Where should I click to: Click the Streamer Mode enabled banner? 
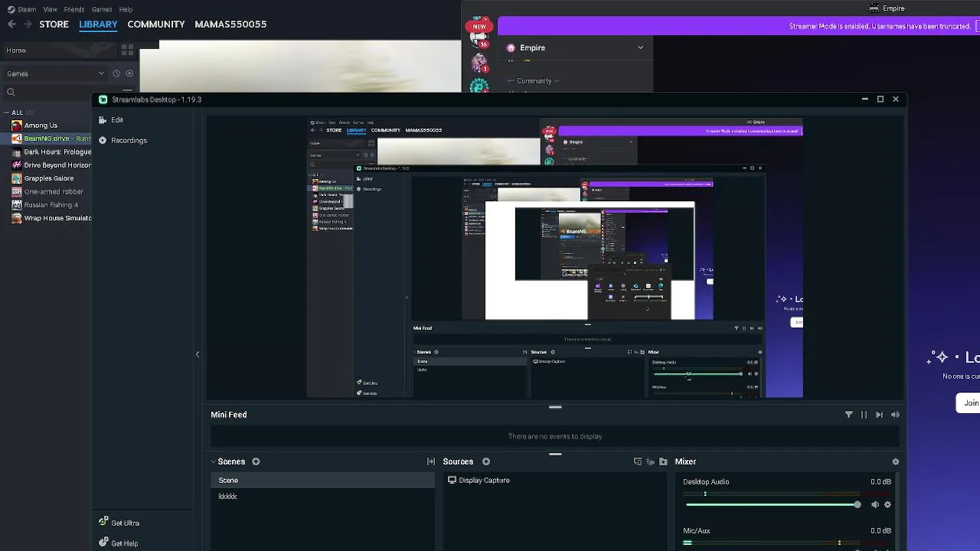coord(739,26)
